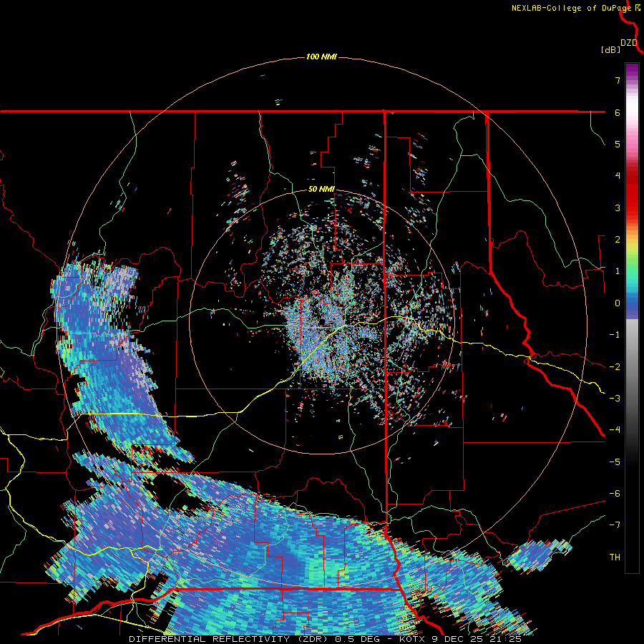Viewport: 644px width, 644px height.
Task: Click the -3 value on the color scale
Action: tap(615, 399)
